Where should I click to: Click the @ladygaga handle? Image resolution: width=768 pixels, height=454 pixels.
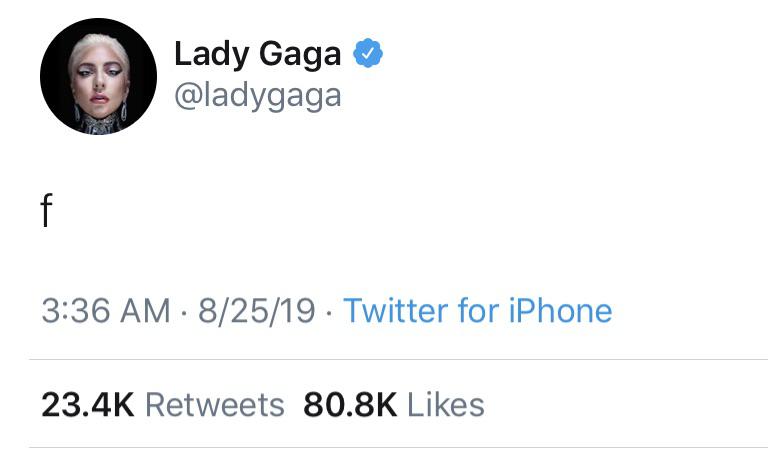[x=258, y=96]
